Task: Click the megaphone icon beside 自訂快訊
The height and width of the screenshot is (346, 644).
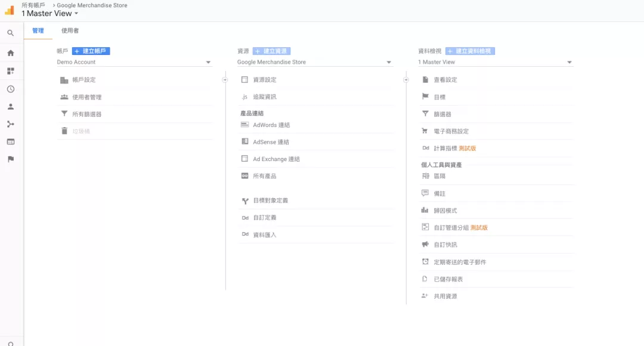Action: pos(425,244)
